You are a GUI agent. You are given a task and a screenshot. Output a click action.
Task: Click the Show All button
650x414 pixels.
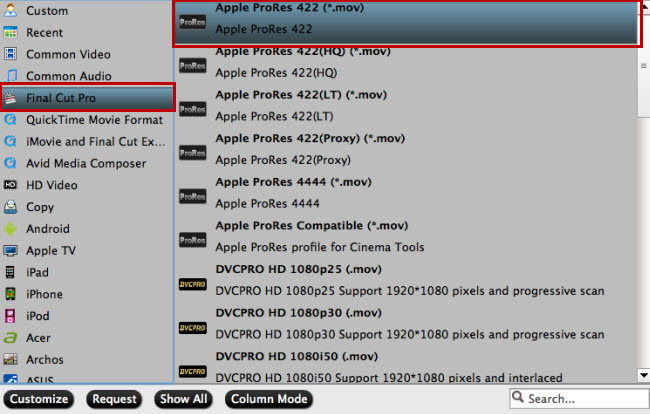[x=183, y=399]
